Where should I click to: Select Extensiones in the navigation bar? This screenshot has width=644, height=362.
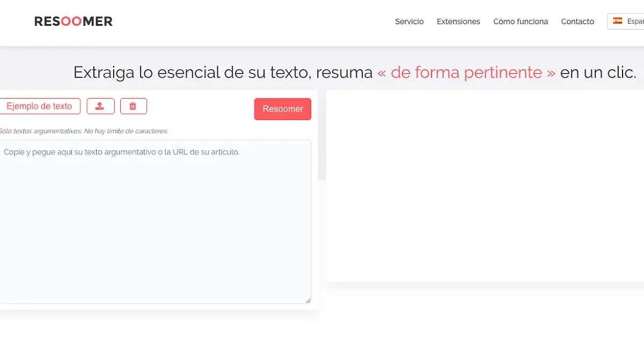click(x=458, y=21)
